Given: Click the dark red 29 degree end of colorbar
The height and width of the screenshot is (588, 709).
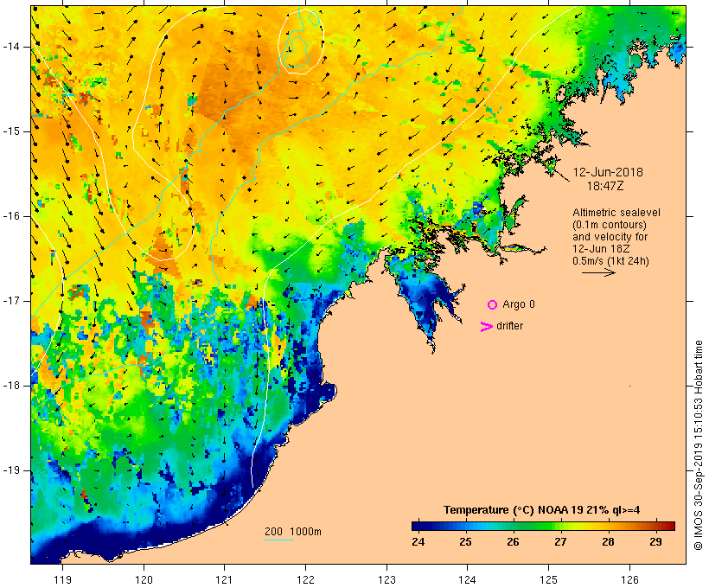Looking at the screenshot, I should click(670, 526).
